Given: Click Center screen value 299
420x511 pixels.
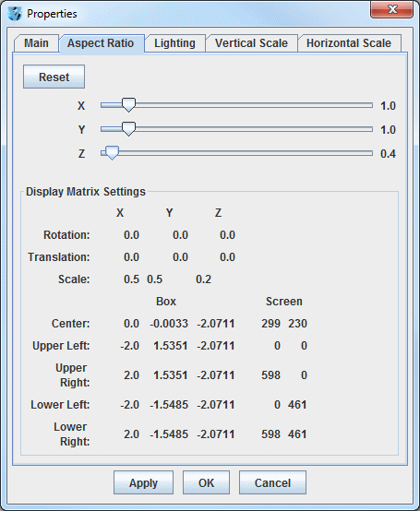Looking at the screenshot, I should [x=270, y=324].
